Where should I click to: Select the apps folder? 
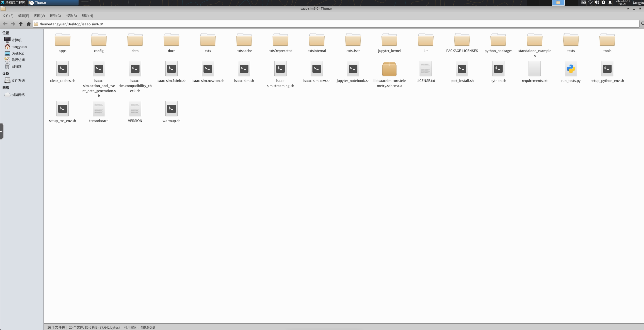point(62,40)
